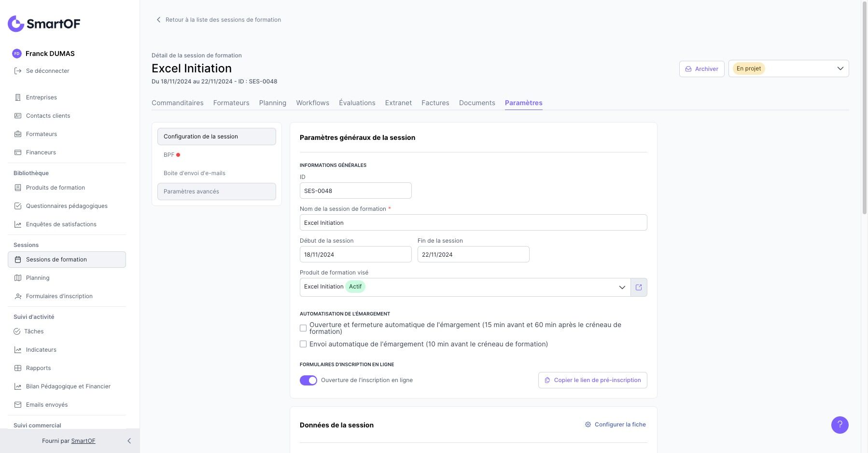
Task: Open the En projet status dropdown
Action: pos(788,69)
